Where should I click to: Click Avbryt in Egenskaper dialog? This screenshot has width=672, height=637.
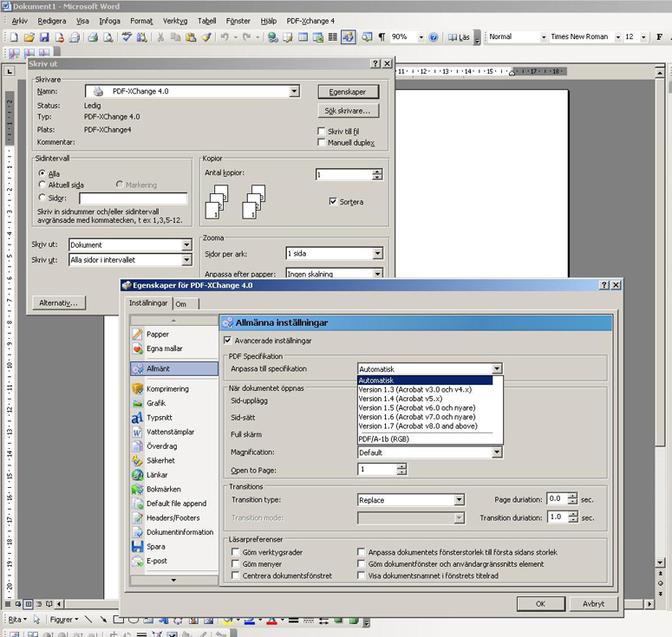pyautogui.click(x=594, y=603)
